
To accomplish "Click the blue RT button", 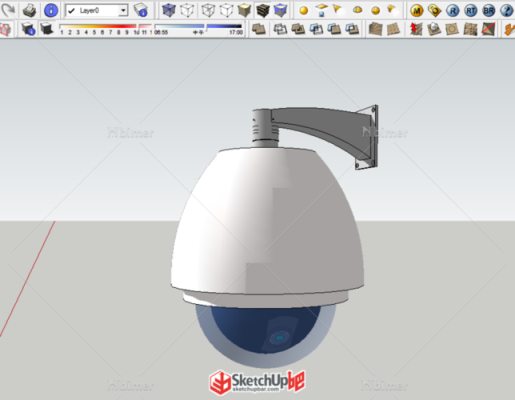I will pyautogui.click(x=471, y=11).
